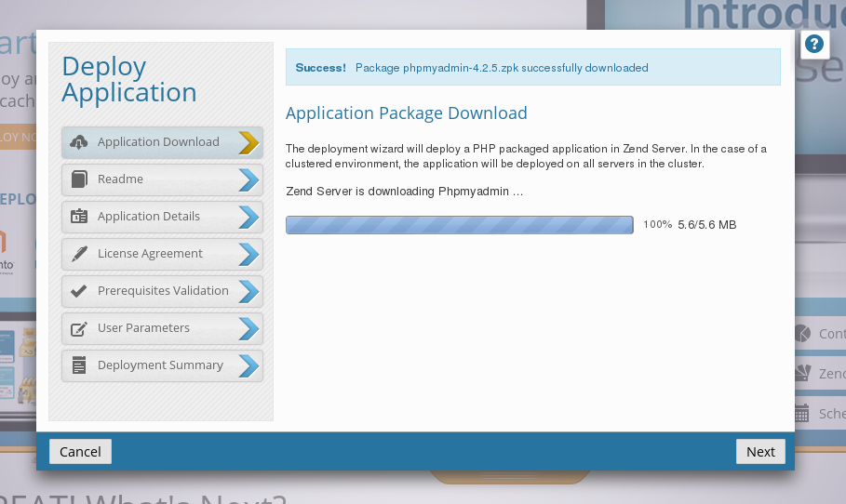The image size is (846, 504).
Task: Click the 'Package phpmyadmin-4.2.5.zpk successfully downloaded' message
Action: pos(502,68)
